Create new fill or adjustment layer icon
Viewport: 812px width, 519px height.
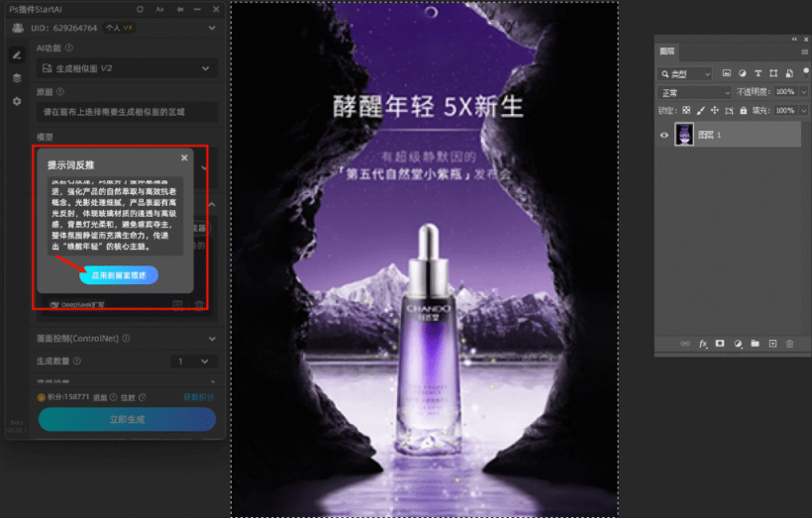tap(738, 344)
